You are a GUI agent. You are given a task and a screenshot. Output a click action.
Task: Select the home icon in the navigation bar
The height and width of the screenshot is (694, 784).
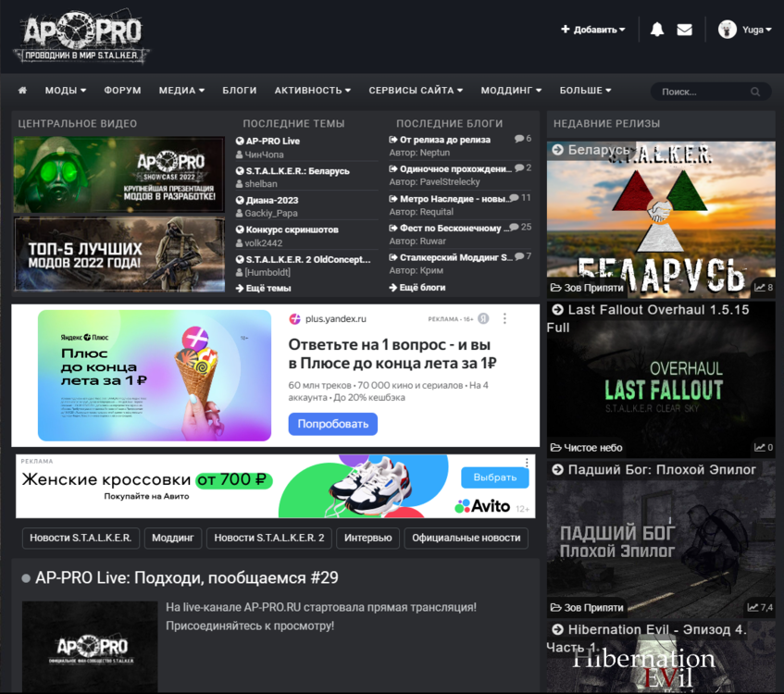pyautogui.click(x=22, y=91)
